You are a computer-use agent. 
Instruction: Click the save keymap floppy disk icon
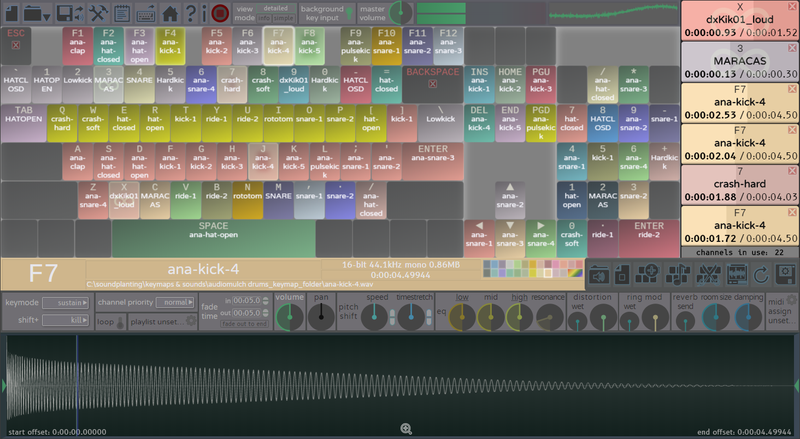coord(66,13)
